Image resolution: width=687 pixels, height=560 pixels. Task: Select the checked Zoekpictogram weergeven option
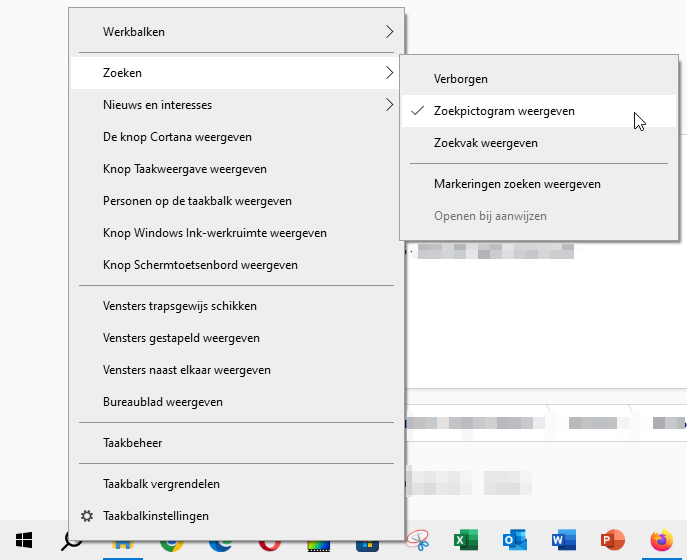pyautogui.click(x=504, y=111)
